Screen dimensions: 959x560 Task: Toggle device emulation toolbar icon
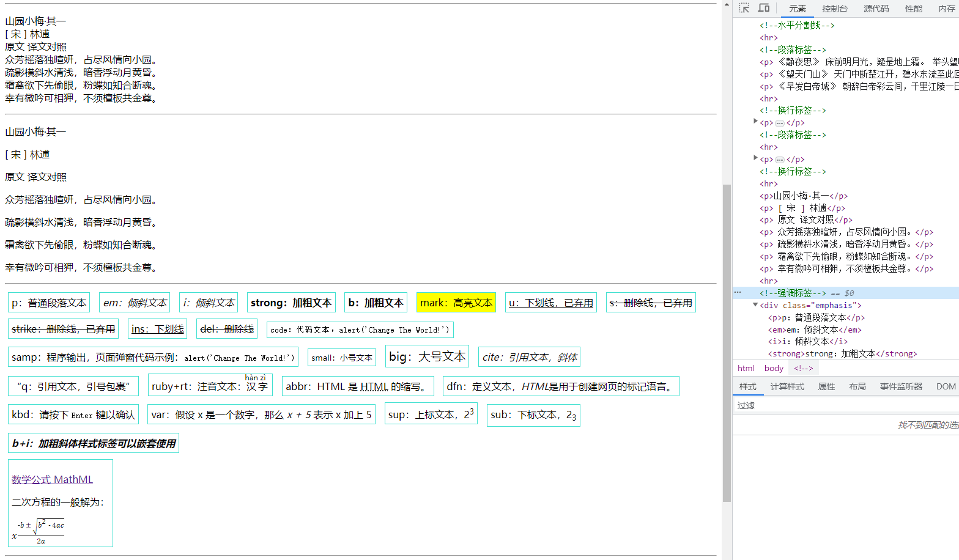(764, 8)
